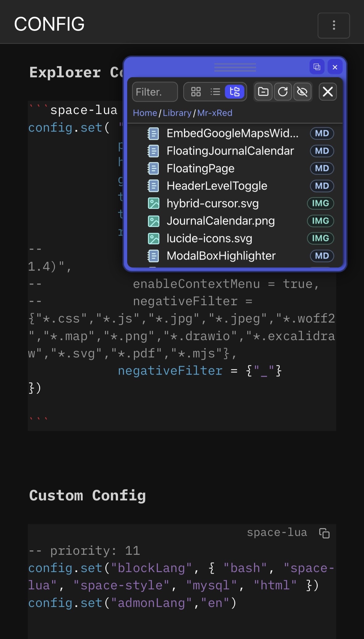Click the open folder icon
Screen dimensions: 364x639
click(x=263, y=92)
